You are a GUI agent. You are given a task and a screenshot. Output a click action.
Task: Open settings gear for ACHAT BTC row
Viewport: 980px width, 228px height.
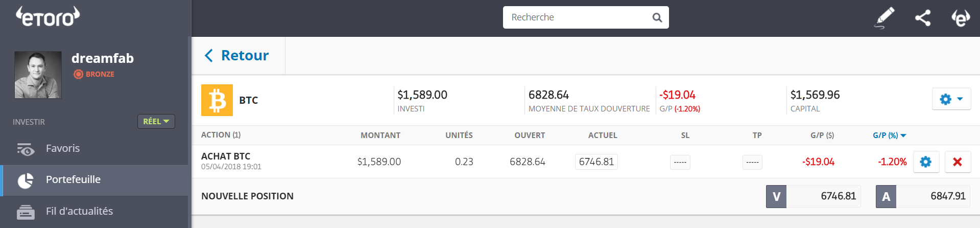[926, 162]
